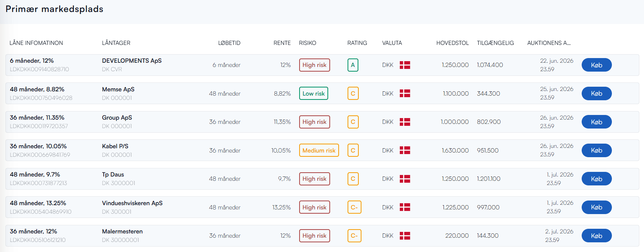Image resolution: width=644 pixels, height=252 pixels.
Task: Sort by the HOVEDSTOL column header
Action: (452, 43)
